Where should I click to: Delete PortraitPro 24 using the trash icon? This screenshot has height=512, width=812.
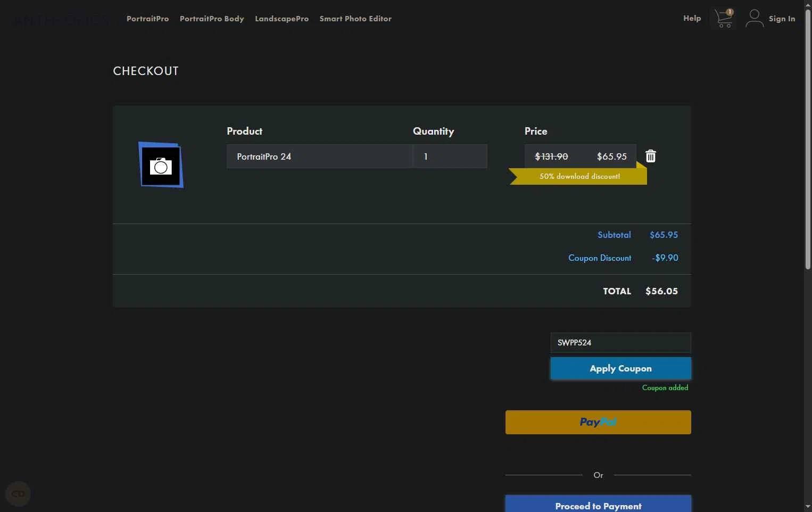tap(650, 156)
